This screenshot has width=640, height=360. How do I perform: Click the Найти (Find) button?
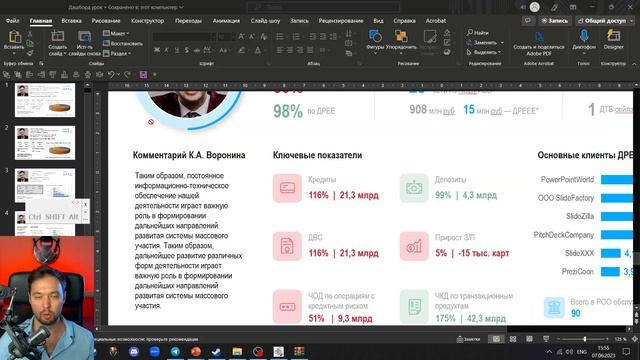click(478, 33)
